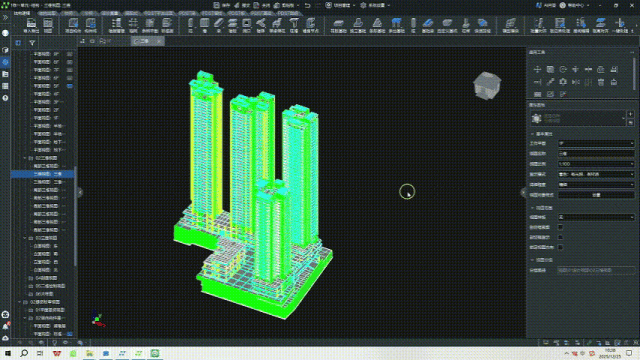Click the trash Delete tool in modify panel

[x=601, y=82]
